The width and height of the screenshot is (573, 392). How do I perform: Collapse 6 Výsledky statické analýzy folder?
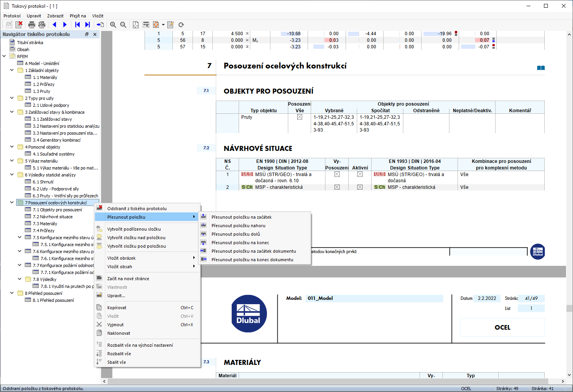[12, 175]
